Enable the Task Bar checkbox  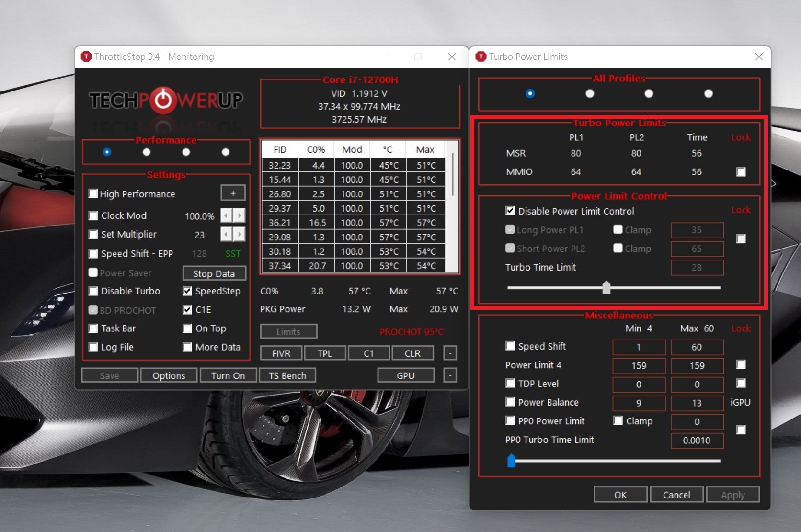click(x=93, y=328)
